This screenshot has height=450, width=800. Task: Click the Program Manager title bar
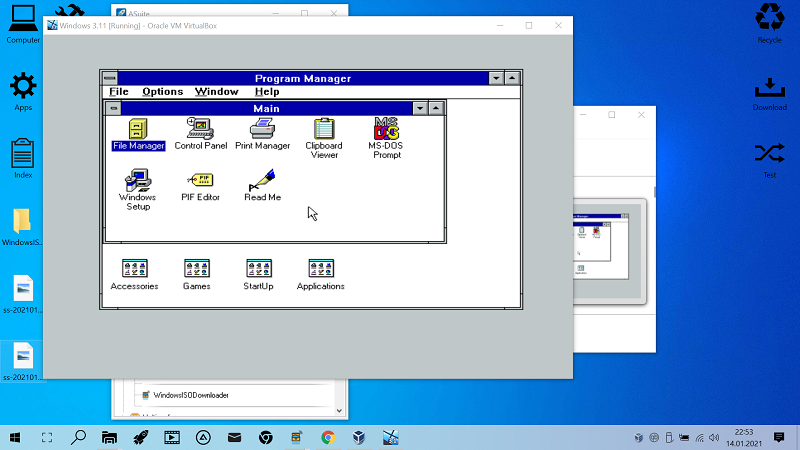click(x=303, y=78)
